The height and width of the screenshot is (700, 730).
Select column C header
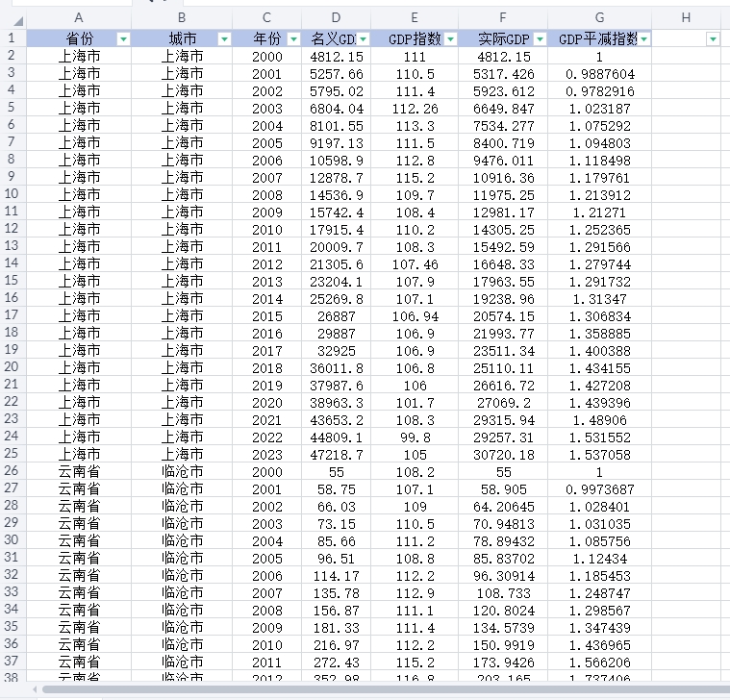266,18
